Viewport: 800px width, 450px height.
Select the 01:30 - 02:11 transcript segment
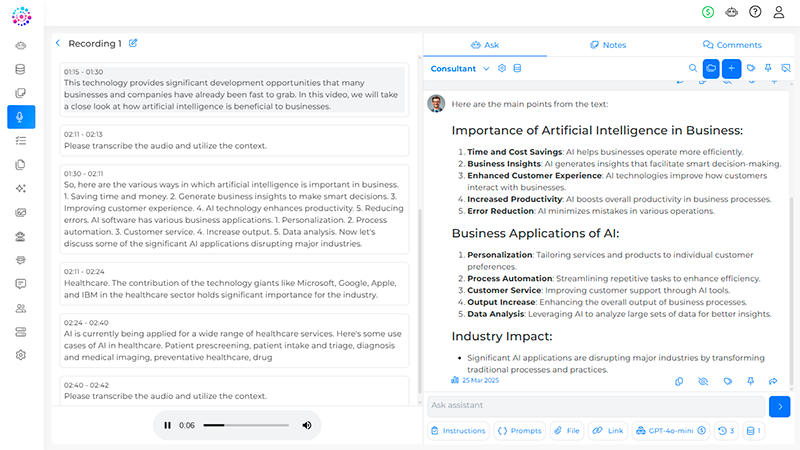pyautogui.click(x=234, y=209)
